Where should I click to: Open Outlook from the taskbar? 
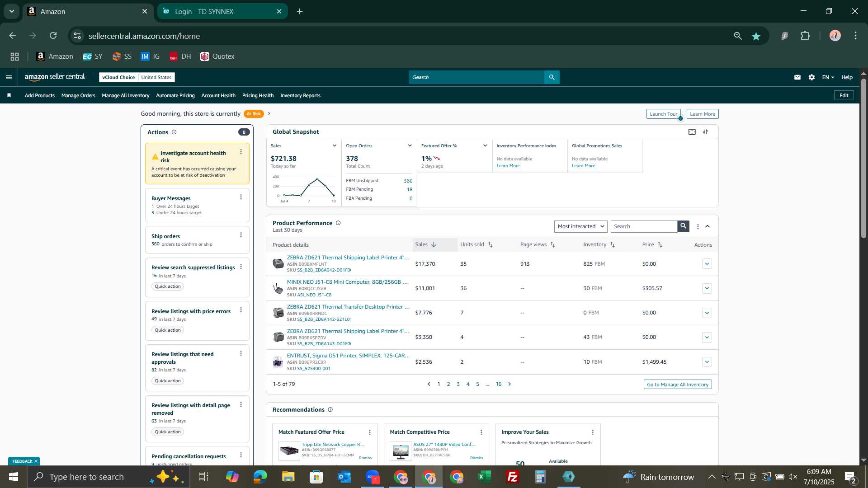(x=344, y=477)
